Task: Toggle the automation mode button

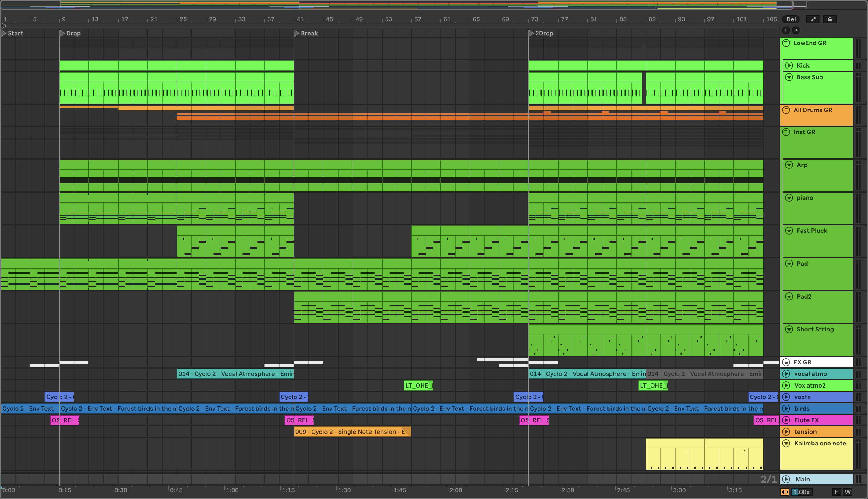Action: pos(813,19)
